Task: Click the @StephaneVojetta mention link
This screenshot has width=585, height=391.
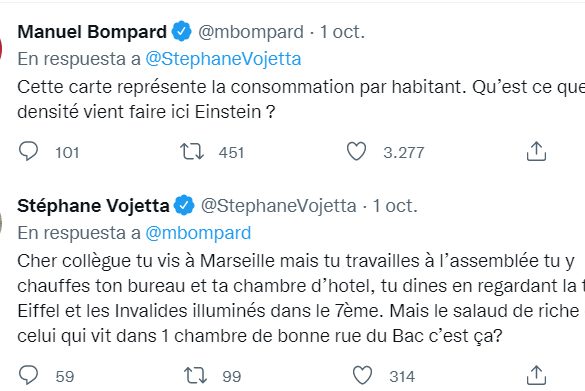Action: coord(223,59)
